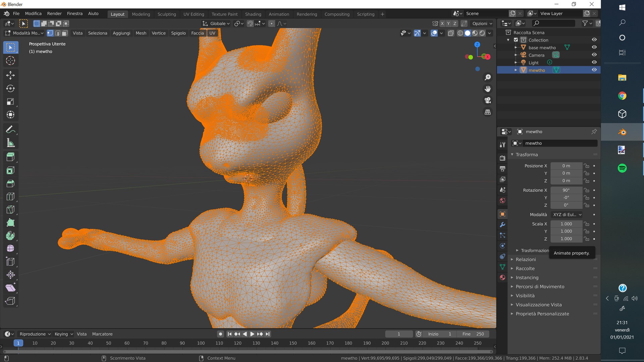Toggle camera view in viewport
This screenshot has height=362, width=644.
(x=488, y=100)
